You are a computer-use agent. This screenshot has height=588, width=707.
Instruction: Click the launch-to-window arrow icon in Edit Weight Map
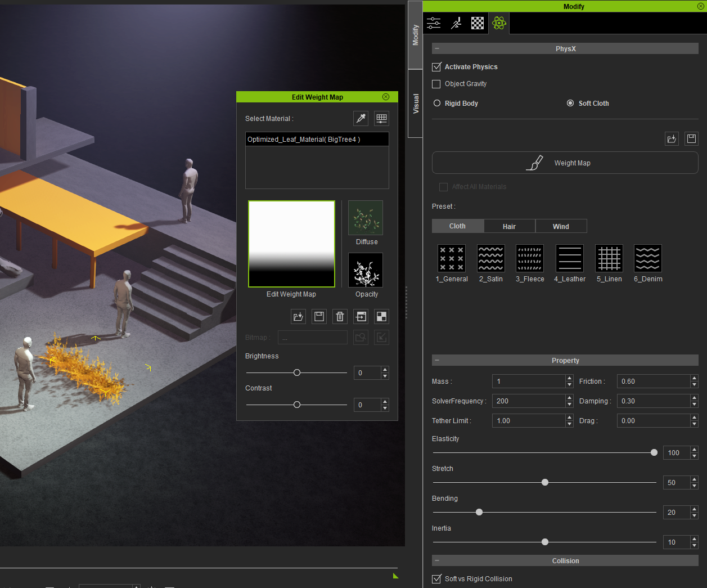point(361,316)
